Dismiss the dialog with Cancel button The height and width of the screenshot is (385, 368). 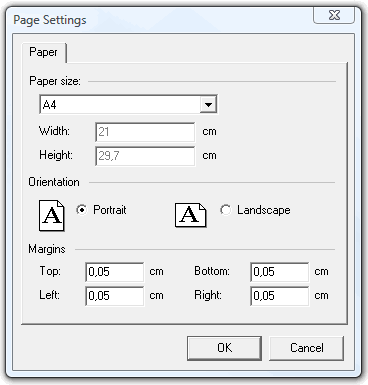pyautogui.click(x=306, y=348)
